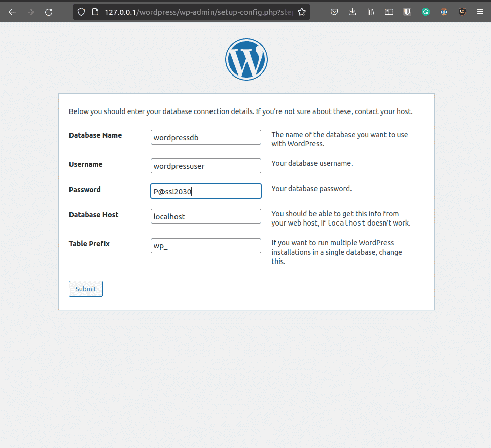Click the 'localhost' code text in description
The image size is (491, 448).
(x=346, y=223)
